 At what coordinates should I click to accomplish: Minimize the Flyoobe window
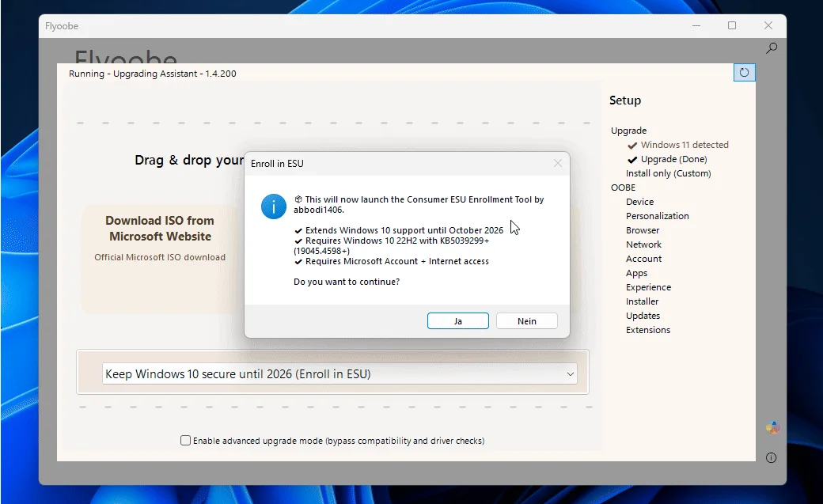[x=696, y=26]
